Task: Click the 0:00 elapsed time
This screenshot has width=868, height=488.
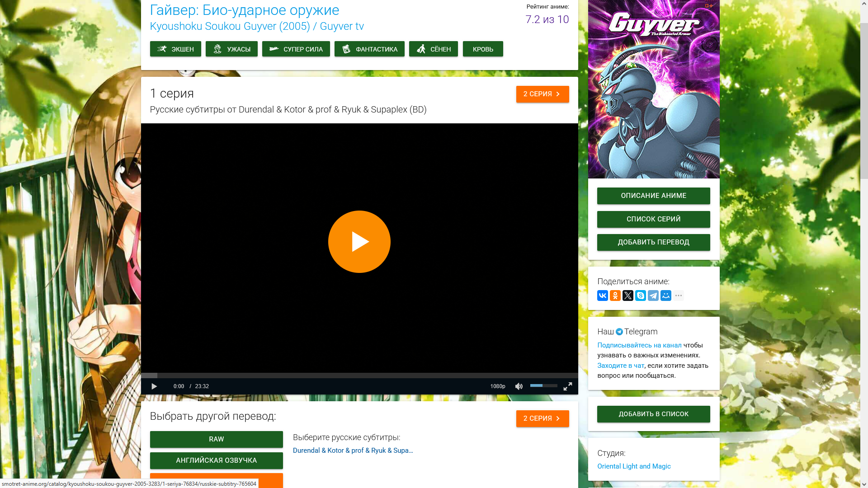Action: coord(179,386)
